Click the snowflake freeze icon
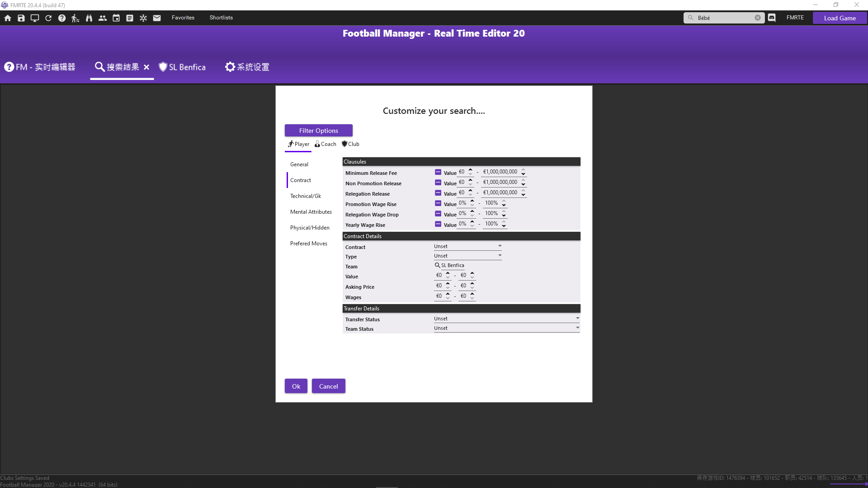Image resolution: width=868 pixels, height=488 pixels. pyautogui.click(x=143, y=18)
